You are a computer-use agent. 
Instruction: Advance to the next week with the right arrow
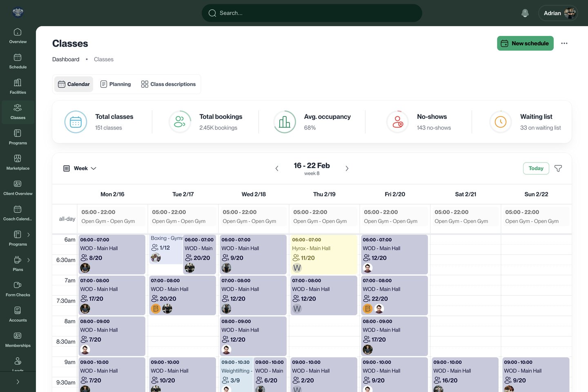tap(347, 168)
